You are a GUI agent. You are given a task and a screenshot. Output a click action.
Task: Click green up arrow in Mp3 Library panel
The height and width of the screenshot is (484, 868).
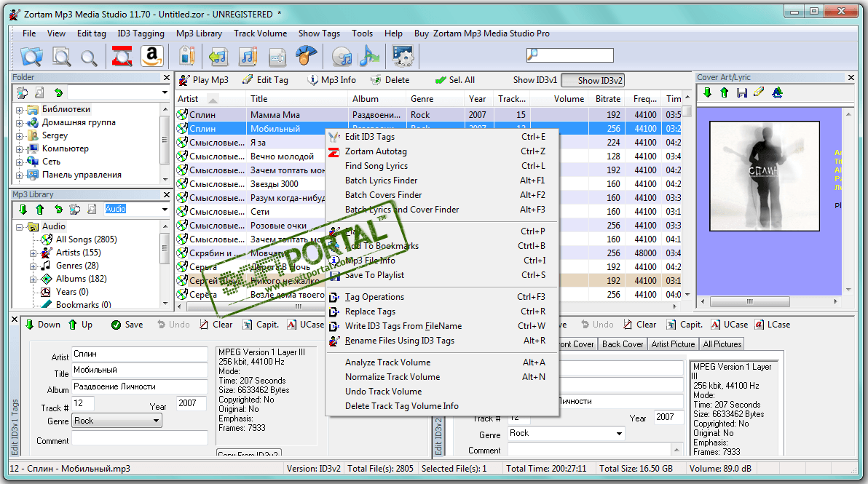[40, 209]
